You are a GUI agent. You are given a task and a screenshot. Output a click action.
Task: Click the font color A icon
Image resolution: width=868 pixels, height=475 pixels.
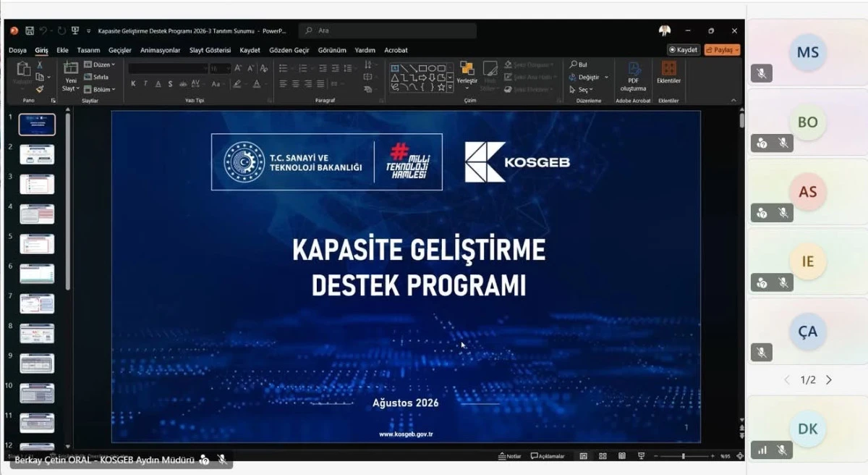(256, 84)
